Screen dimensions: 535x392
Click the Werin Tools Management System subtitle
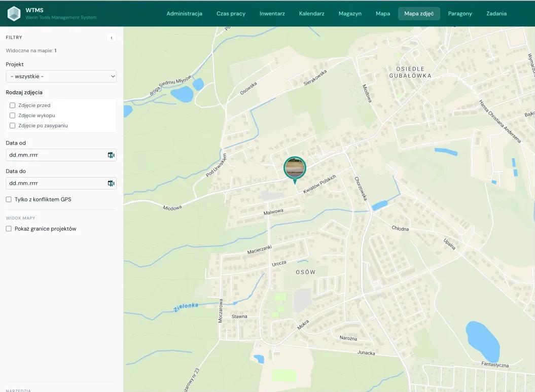pyautogui.click(x=61, y=17)
